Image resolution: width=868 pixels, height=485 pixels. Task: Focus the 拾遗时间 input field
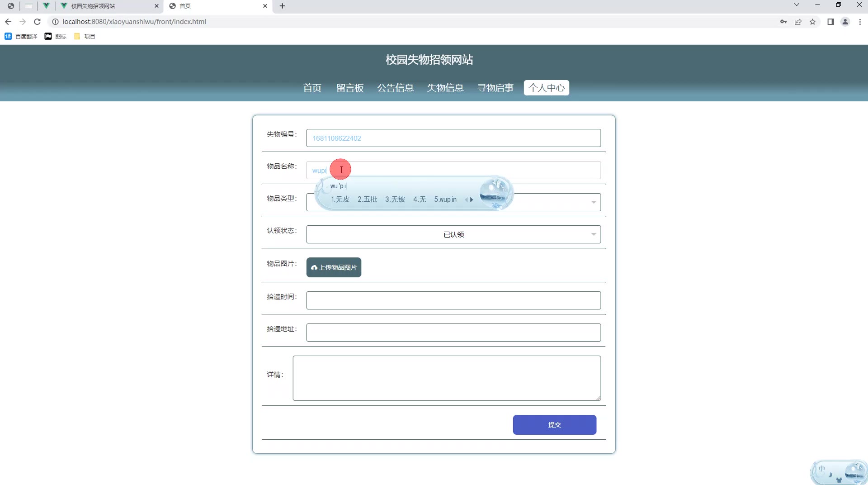tap(453, 300)
